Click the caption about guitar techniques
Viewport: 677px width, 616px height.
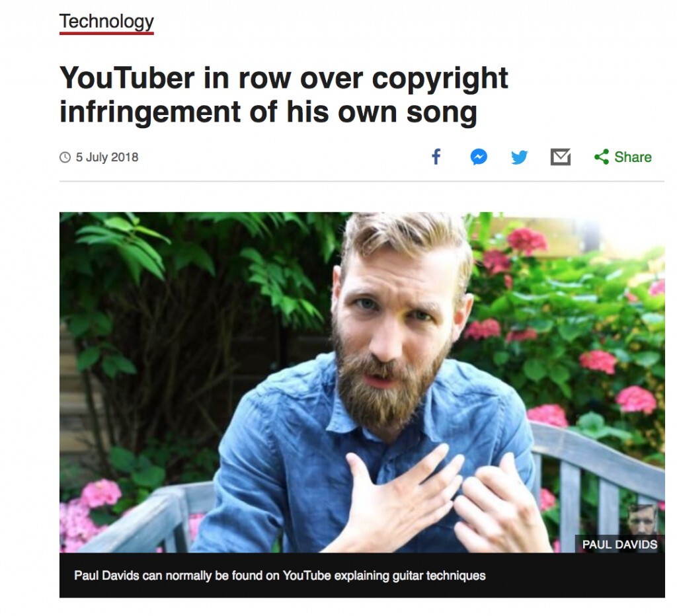point(280,576)
